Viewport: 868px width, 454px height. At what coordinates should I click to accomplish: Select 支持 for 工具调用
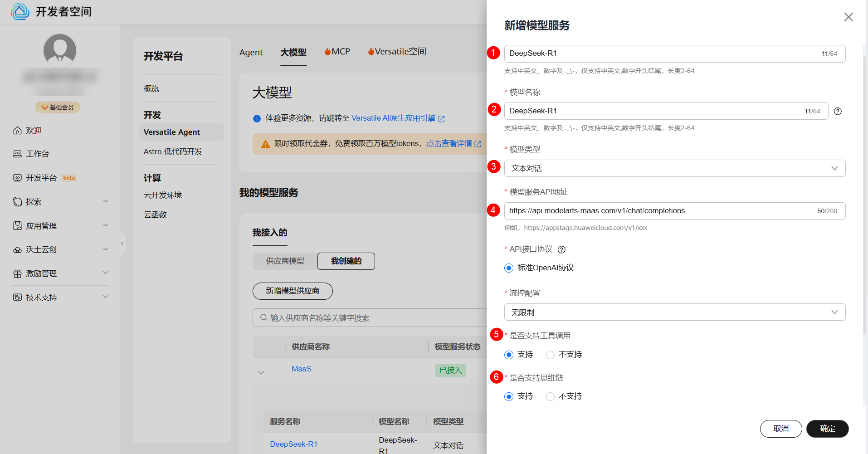(x=509, y=355)
